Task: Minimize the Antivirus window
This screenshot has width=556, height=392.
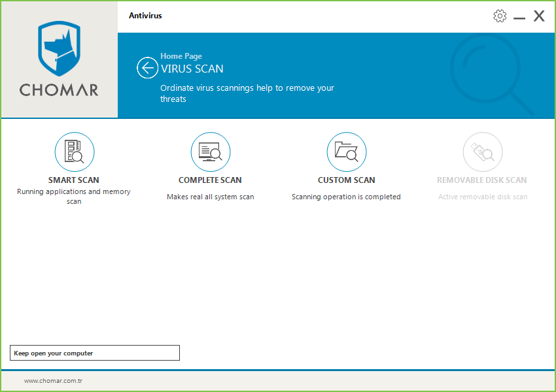Action: point(519,18)
